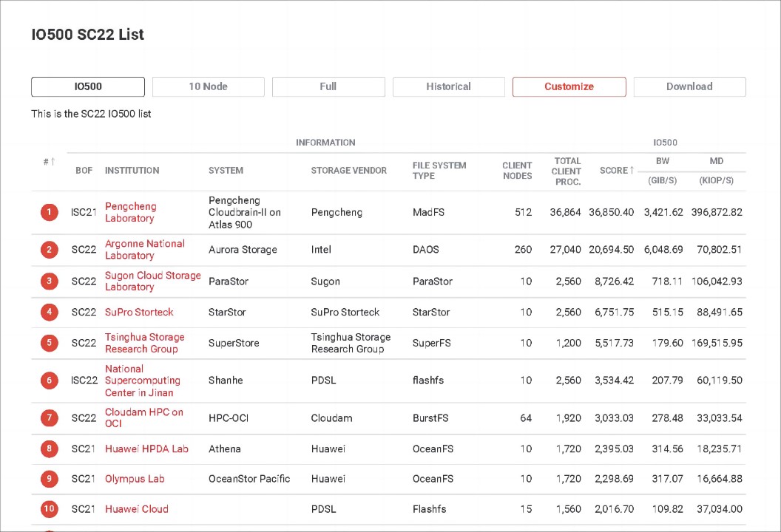Click the SYSTEM column header
Screen dimensions: 781x532
point(226,170)
